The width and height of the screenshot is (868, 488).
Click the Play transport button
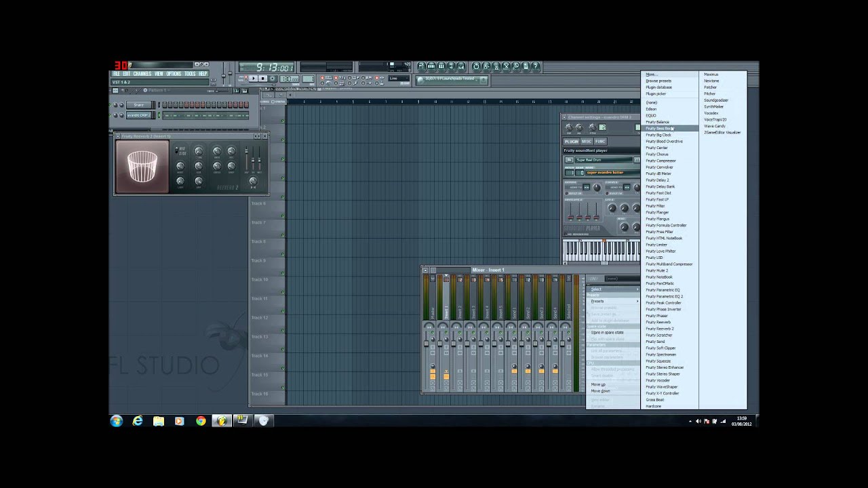tap(254, 78)
